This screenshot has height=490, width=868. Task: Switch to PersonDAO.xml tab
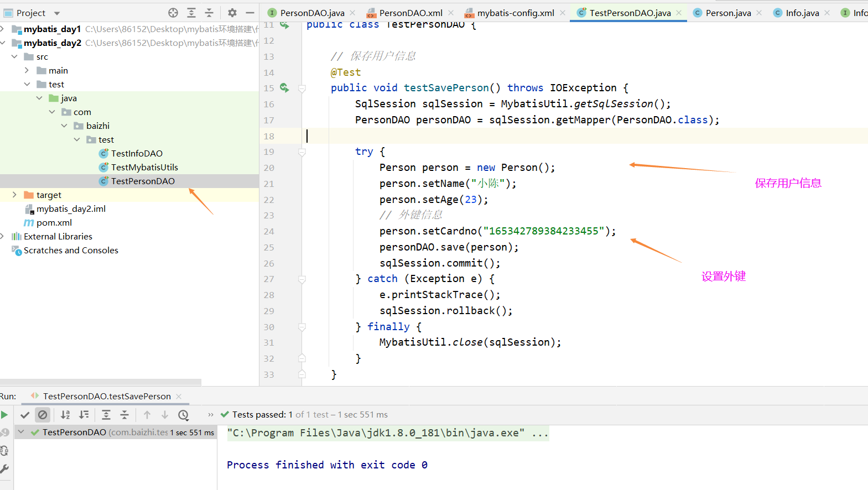(410, 13)
